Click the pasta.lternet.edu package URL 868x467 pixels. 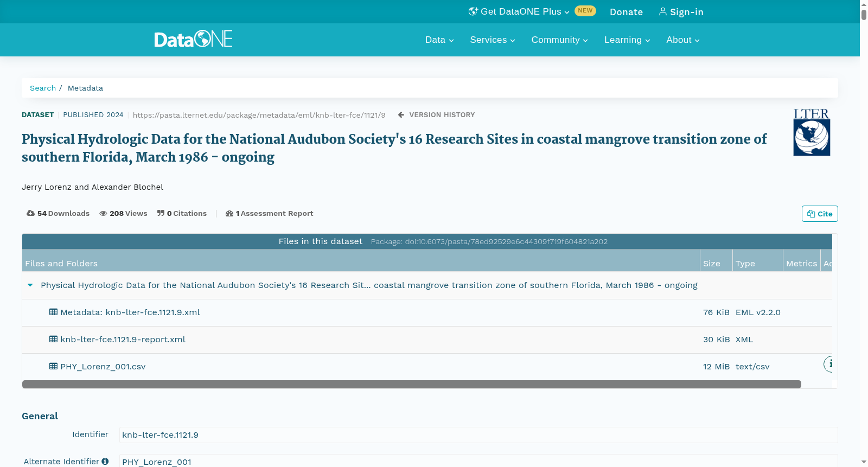point(259,115)
